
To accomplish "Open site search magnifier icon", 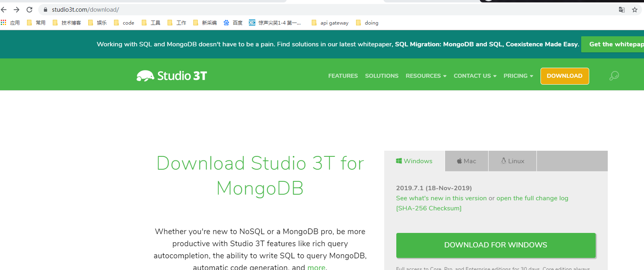I will (x=614, y=76).
